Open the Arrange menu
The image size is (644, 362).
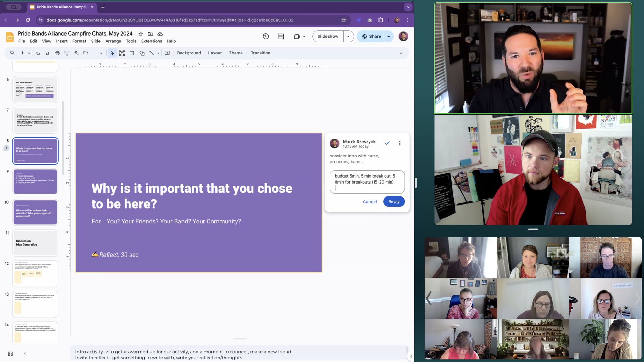point(113,41)
